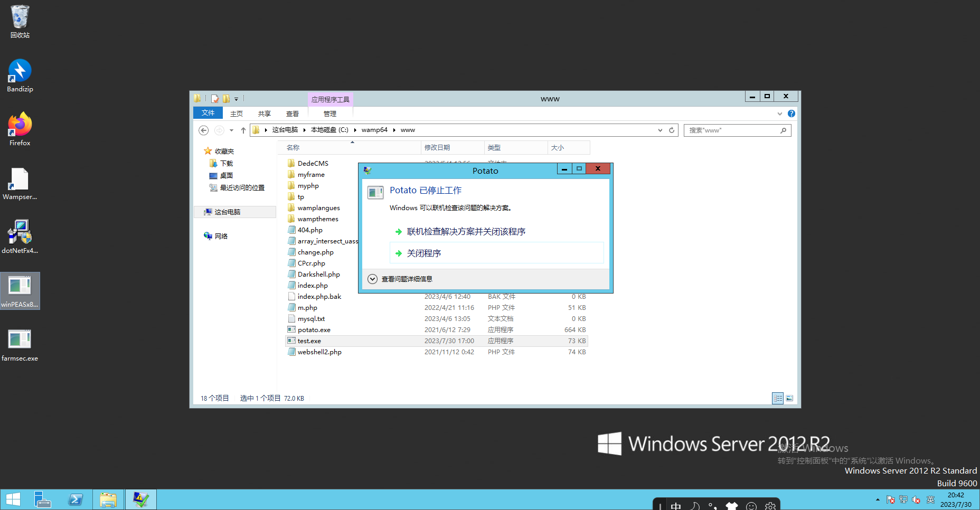Open the address bar history dropdown
The width and height of the screenshot is (980, 510).
click(660, 130)
